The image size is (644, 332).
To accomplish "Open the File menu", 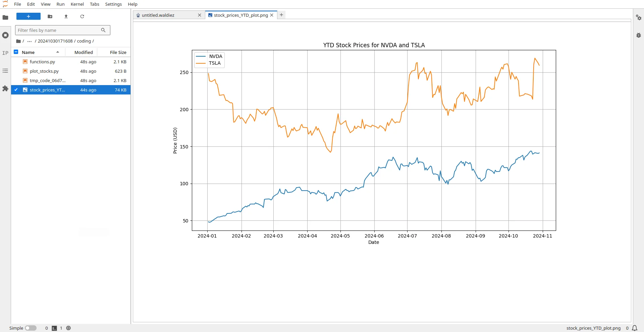I will click(x=17, y=4).
